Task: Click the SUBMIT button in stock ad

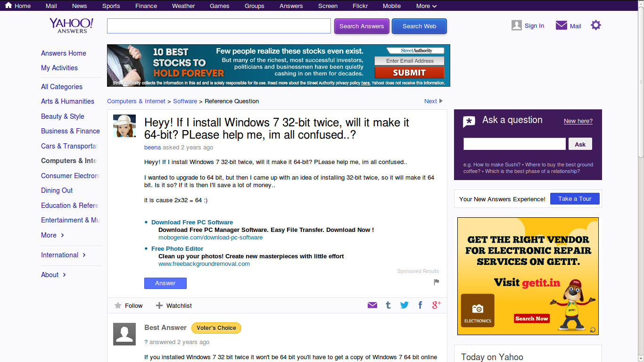Action: [x=409, y=73]
